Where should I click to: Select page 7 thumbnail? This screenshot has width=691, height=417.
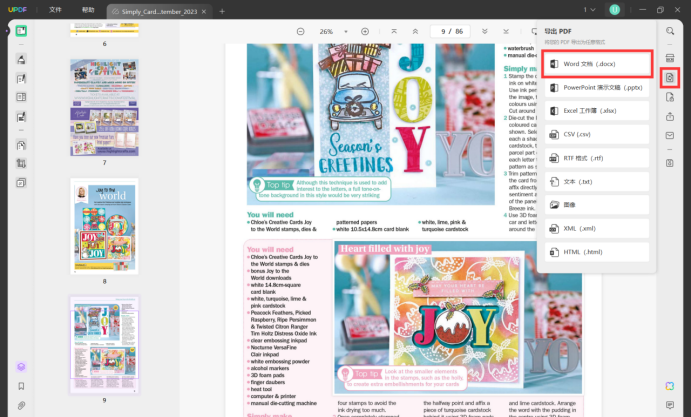coord(104,108)
